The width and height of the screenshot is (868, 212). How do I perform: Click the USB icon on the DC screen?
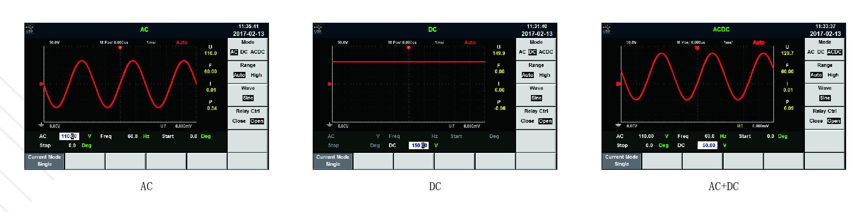coord(318,29)
